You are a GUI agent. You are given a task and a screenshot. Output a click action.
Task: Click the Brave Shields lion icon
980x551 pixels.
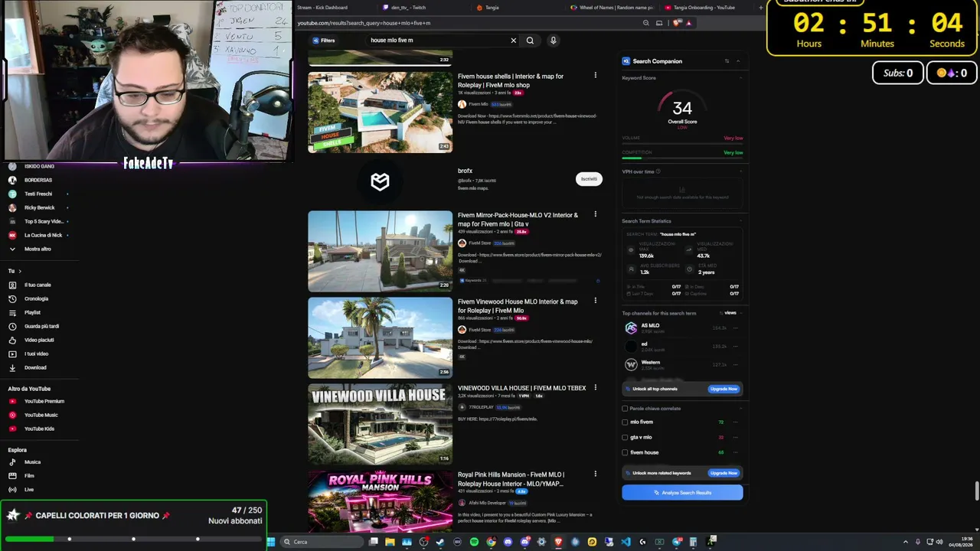pyautogui.click(x=678, y=23)
